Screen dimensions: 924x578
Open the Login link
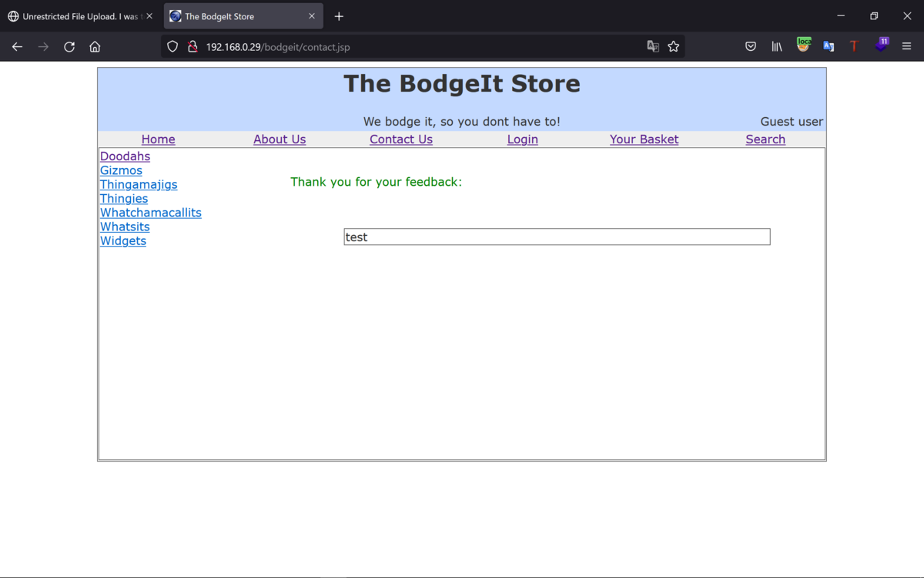(523, 139)
